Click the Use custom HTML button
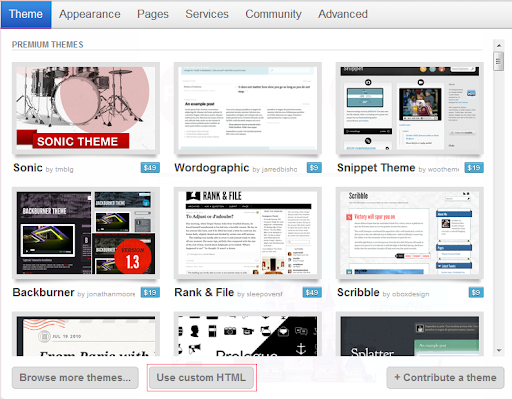This screenshot has height=399, width=512. click(x=201, y=378)
